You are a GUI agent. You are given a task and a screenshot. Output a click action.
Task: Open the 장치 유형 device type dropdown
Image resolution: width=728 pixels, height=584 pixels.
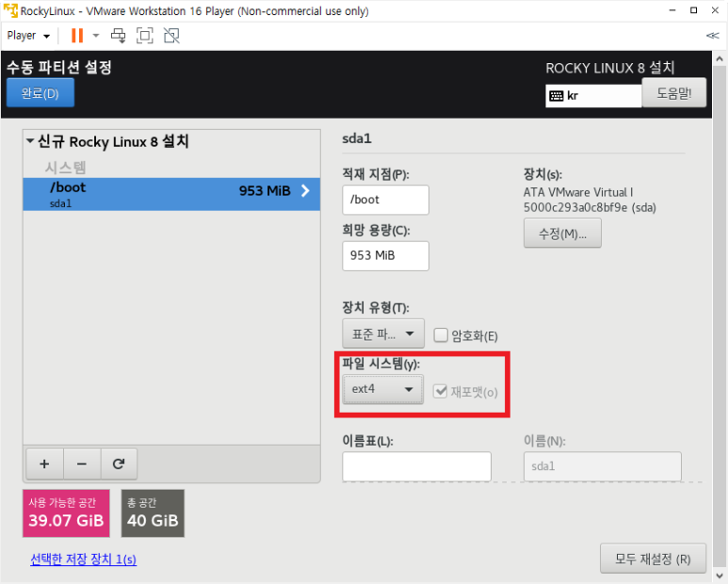pos(383,333)
